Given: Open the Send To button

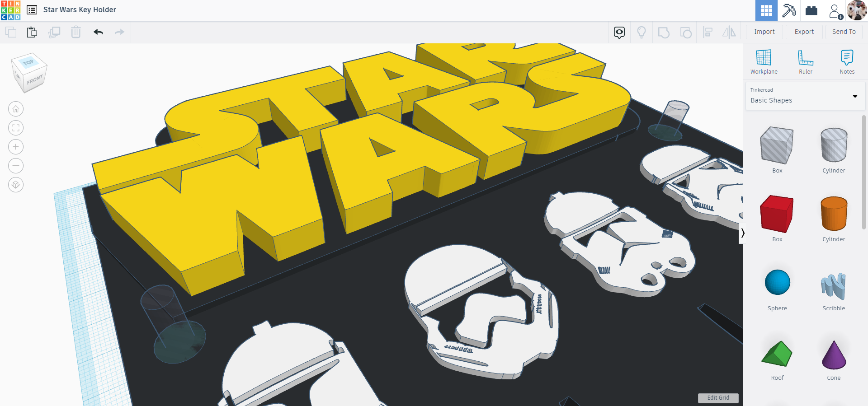Looking at the screenshot, I should (x=844, y=32).
